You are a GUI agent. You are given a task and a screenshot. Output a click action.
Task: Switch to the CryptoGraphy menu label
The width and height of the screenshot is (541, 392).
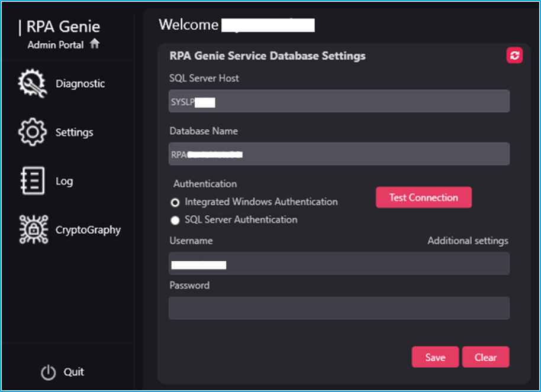point(88,230)
